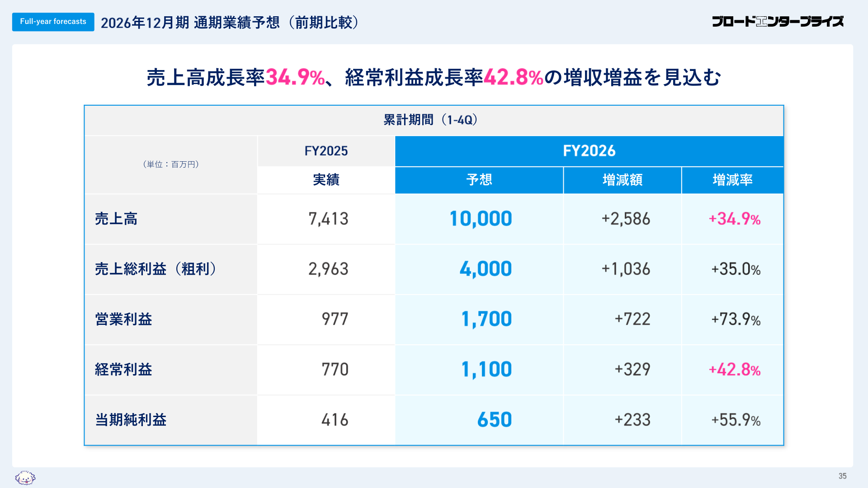Viewport: 868px width, 488px height.
Task: Click the +329 change amount
Action: tap(632, 370)
